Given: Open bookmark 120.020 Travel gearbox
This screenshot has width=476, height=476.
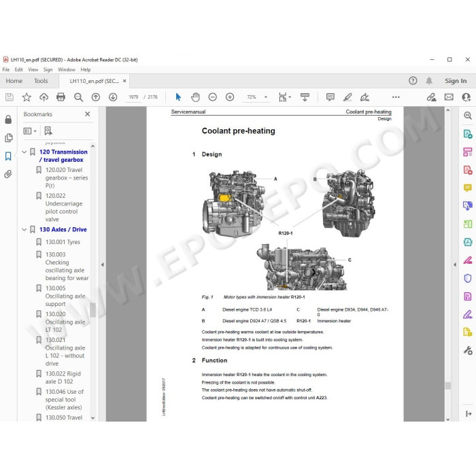Looking at the screenshot, I should pos(67,177).
